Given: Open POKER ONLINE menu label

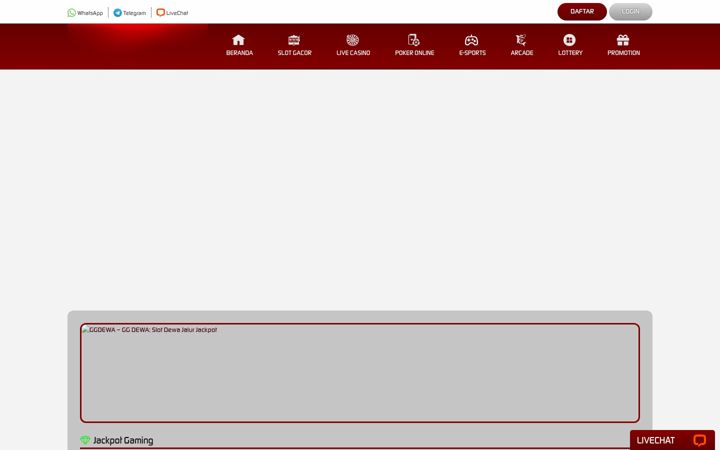Looking at the screenshot, I should 415,53.
